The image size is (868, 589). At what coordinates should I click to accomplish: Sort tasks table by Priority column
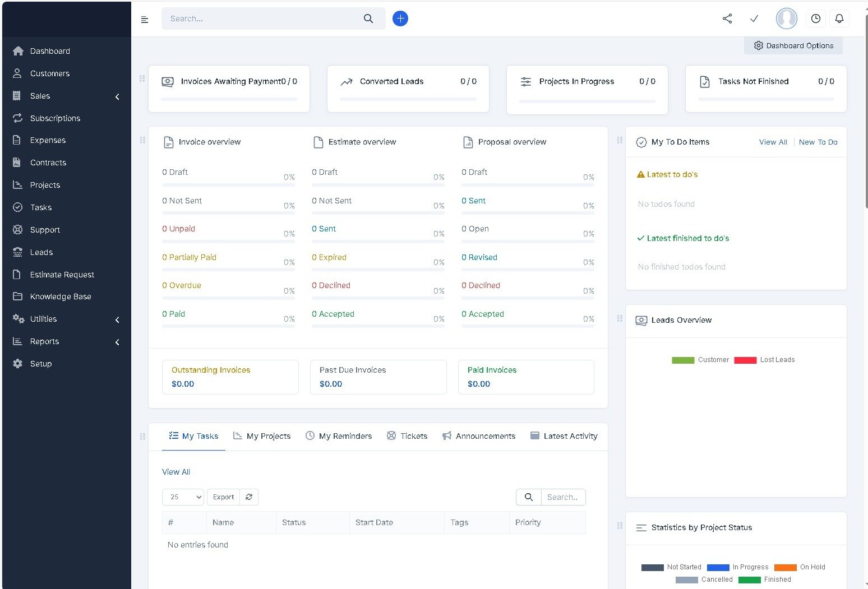coord(547,522)
